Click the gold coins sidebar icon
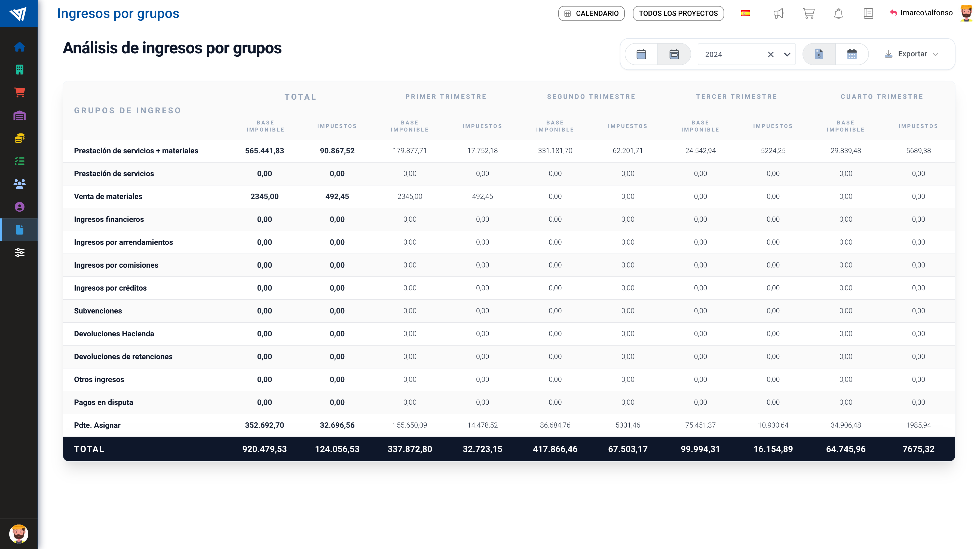The image size is (980, 549). (x=19, y=138)
